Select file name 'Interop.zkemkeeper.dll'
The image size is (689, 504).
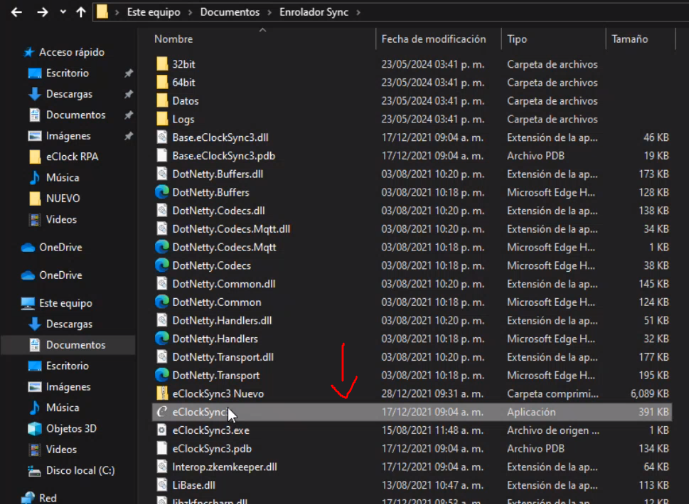(x=225, y=467)
